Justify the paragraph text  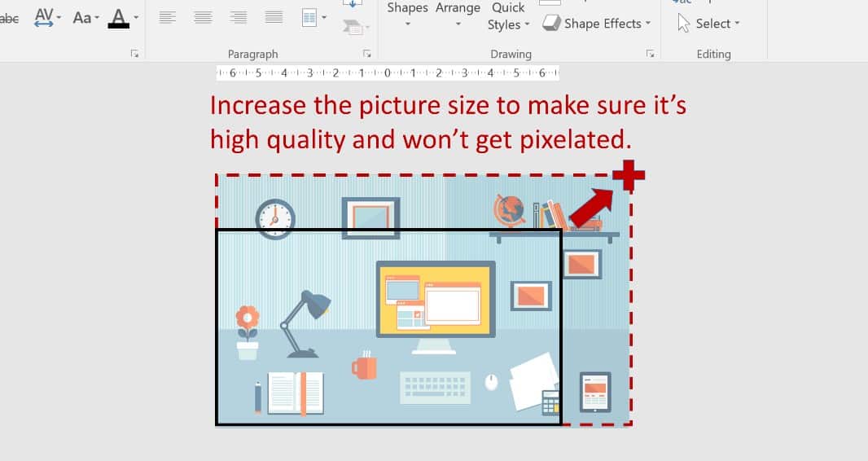tap(274, 17)
